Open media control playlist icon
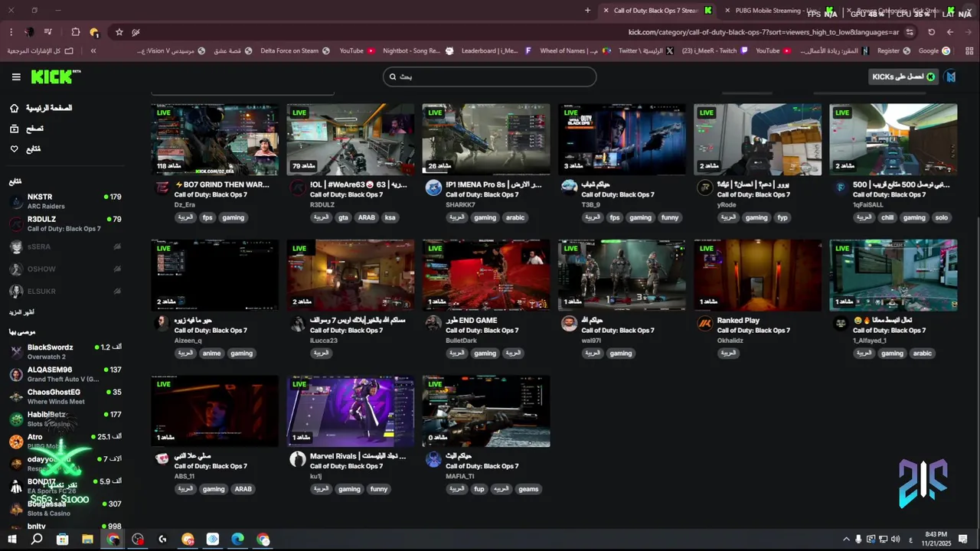 tap(48, 32)
